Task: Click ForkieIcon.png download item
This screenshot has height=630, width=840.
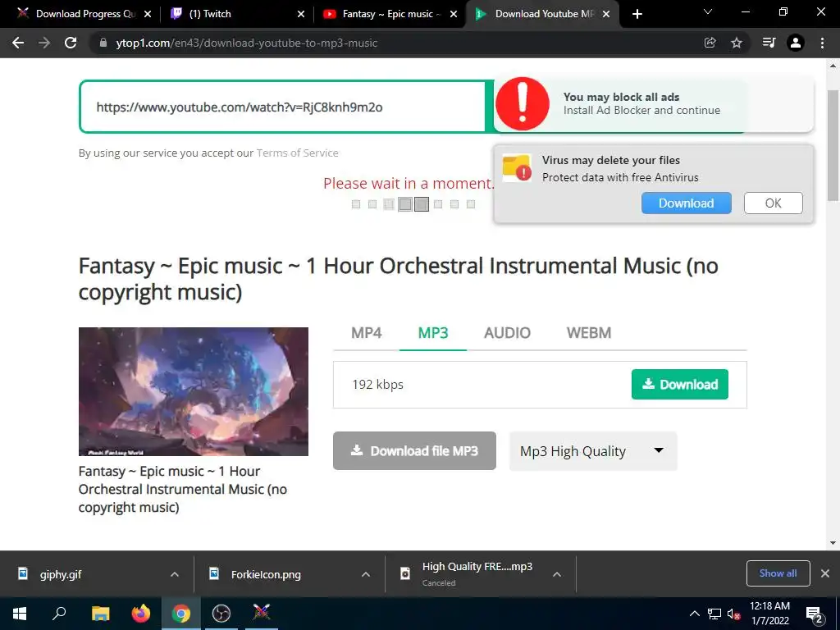Action: pos(266,574)
